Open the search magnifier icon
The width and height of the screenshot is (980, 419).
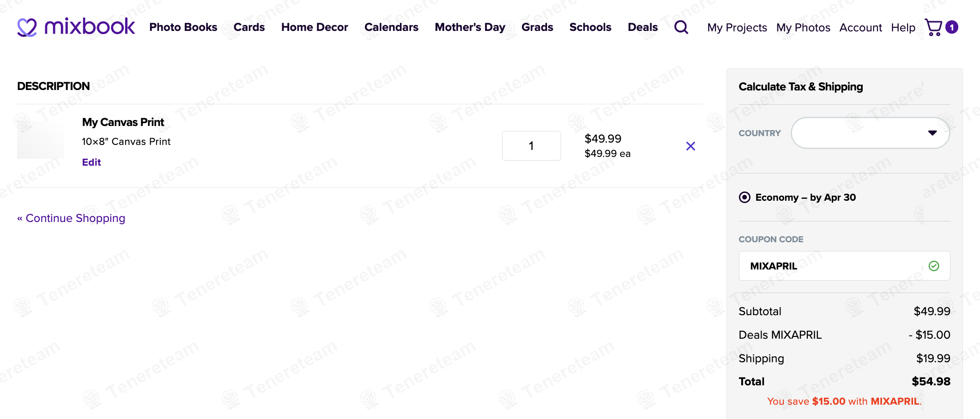coord(681,27)
